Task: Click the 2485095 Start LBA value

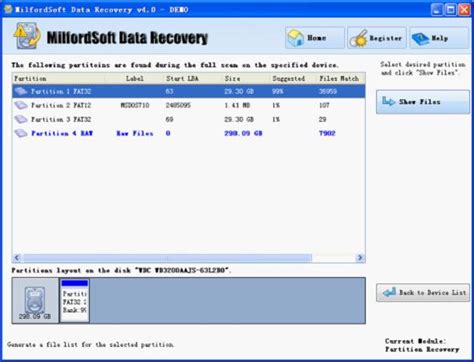Action: 178,105
